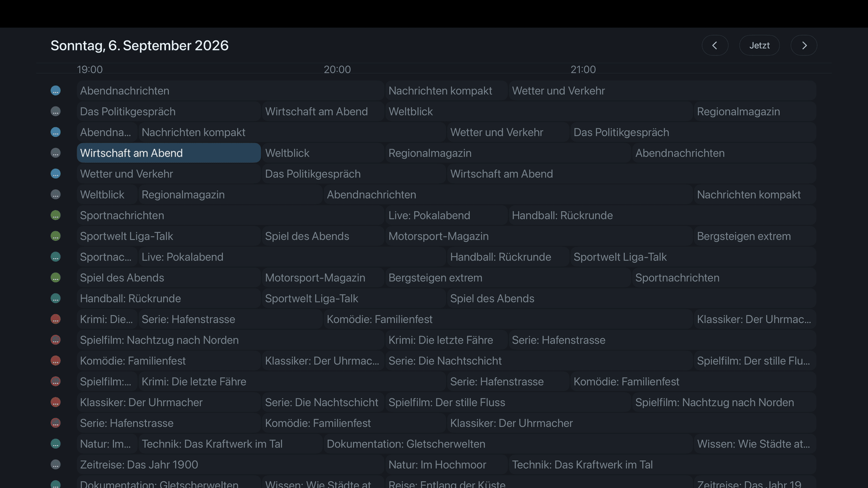Viewport: 868px width, 488px height.
Task: Select Das Politikgespräch at 21:00
Action: click(x=693, y=132)
